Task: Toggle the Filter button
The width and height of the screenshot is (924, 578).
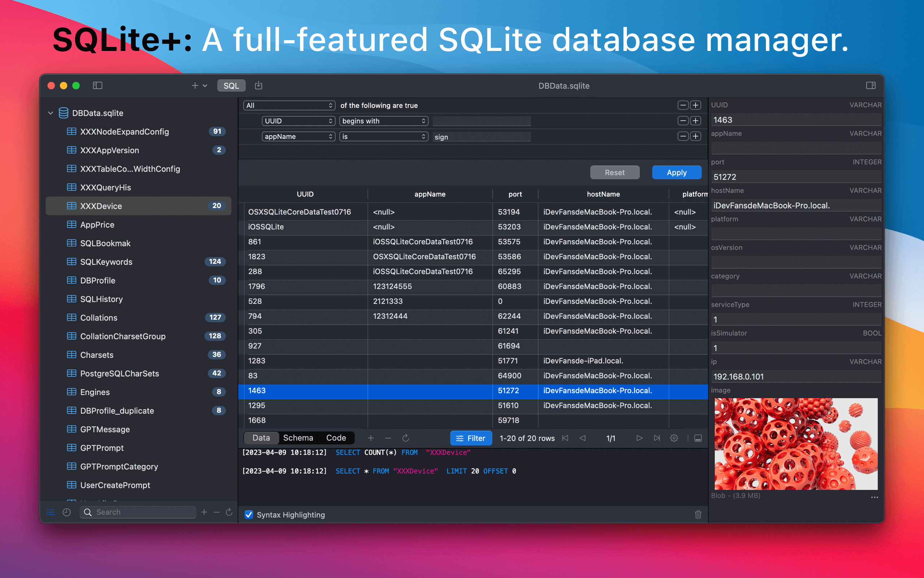Action: coord(471,438)
